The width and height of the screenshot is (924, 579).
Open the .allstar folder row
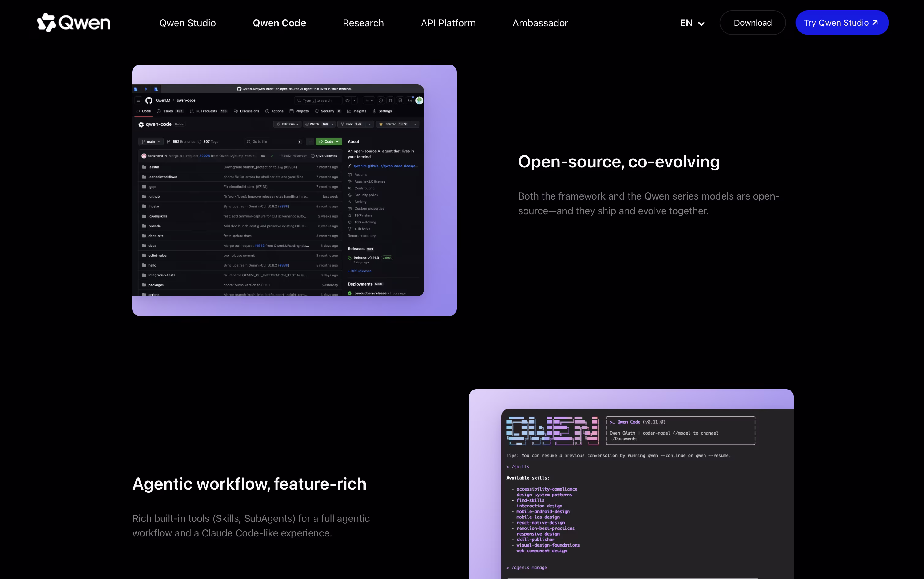(x=240, y=167)
